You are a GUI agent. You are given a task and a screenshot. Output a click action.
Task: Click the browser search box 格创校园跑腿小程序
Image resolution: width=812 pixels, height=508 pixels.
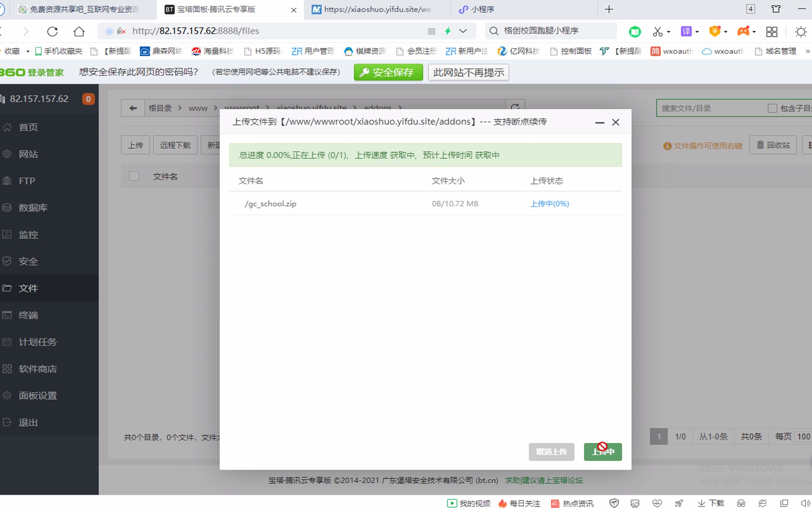(551, 31)
